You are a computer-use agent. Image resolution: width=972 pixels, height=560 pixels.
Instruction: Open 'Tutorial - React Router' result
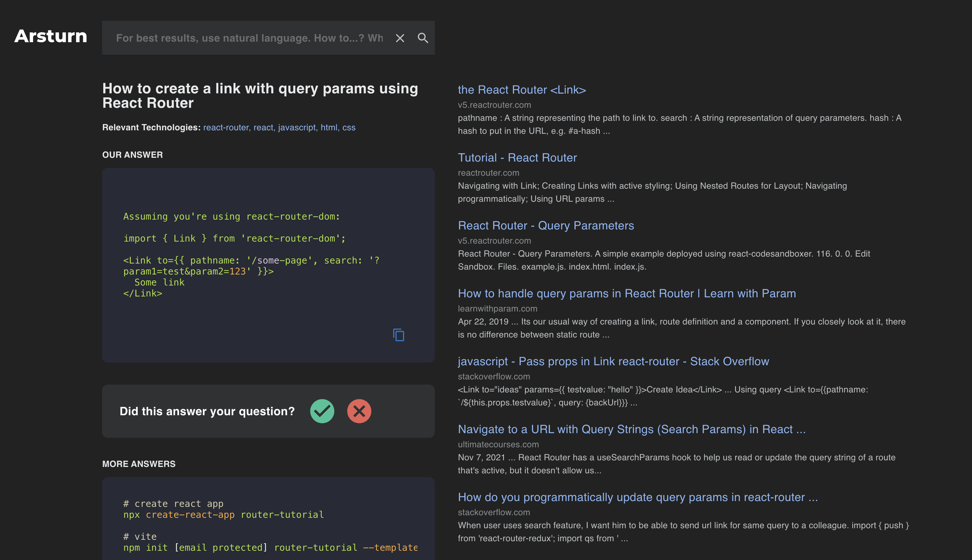pos(517,158)
